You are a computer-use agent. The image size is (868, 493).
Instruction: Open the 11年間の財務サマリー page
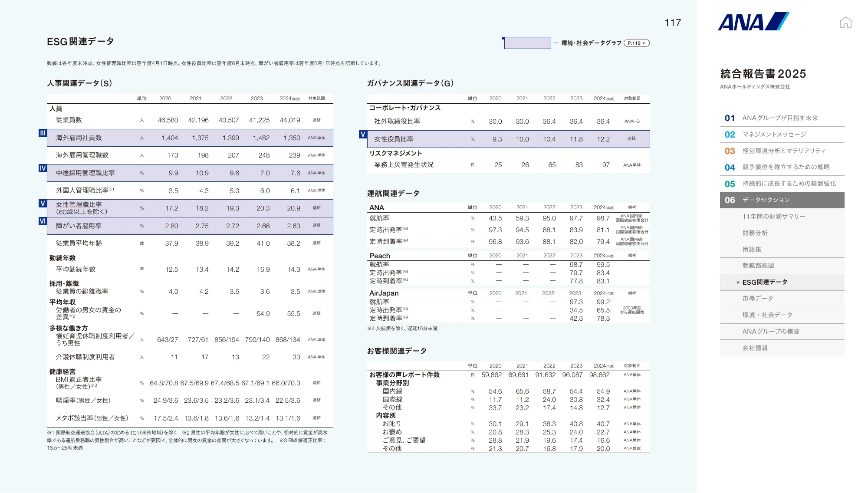point(774,216)
